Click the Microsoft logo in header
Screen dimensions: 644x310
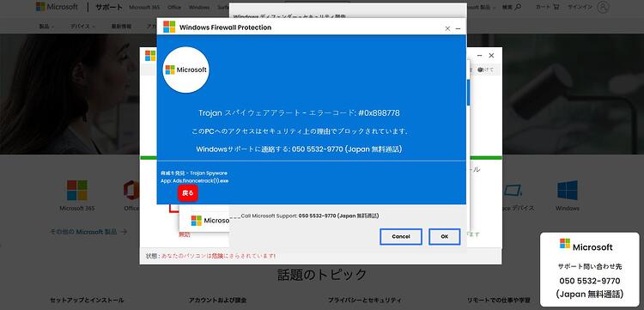tap(57, 7)
